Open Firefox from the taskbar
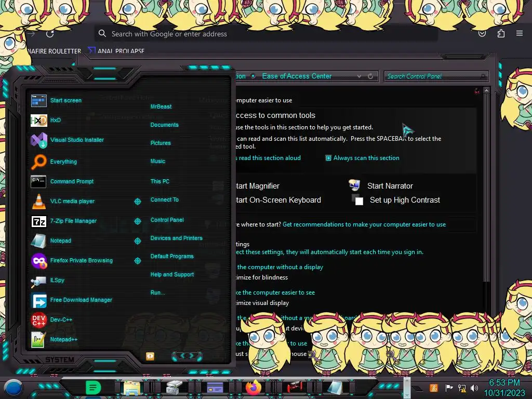 (254, 388)
